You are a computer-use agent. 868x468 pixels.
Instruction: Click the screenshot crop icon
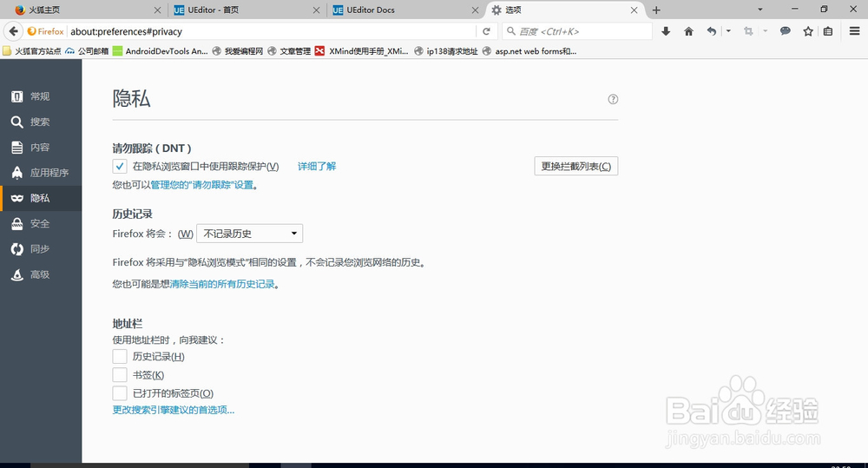(x=748, y=31)
